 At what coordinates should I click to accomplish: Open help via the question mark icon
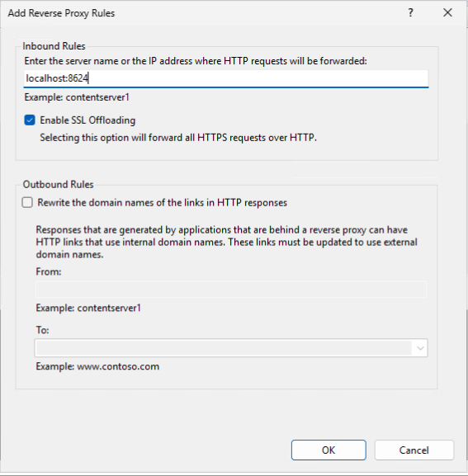coord(410,12)
